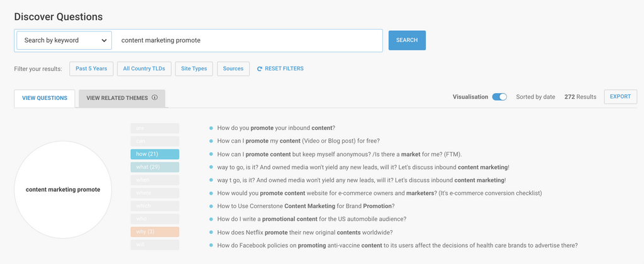
Task: Expand the All Country TLDs filter
Action: coord(144,69)
